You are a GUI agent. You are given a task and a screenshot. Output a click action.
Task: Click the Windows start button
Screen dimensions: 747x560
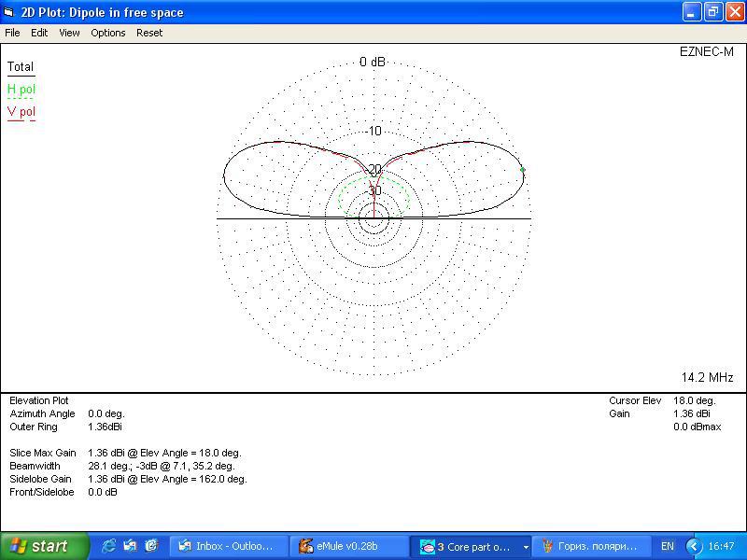pos(44,546)
